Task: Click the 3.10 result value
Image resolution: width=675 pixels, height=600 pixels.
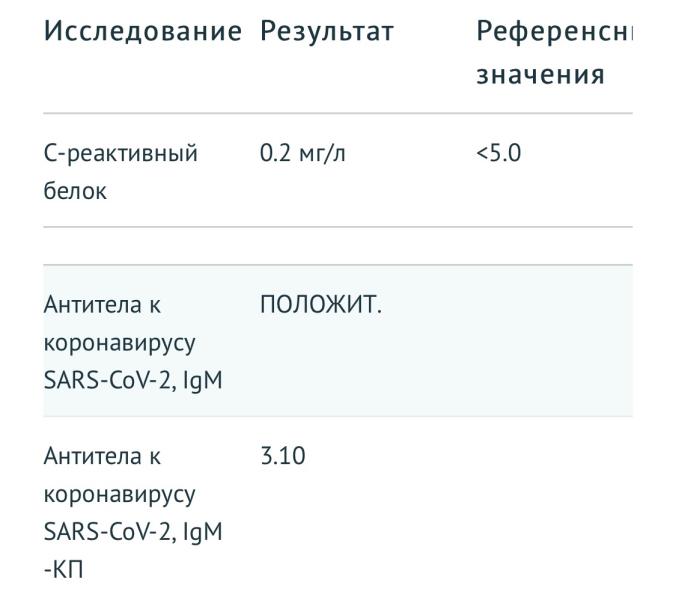Action: pyautogui.click(x=282, y=457)
